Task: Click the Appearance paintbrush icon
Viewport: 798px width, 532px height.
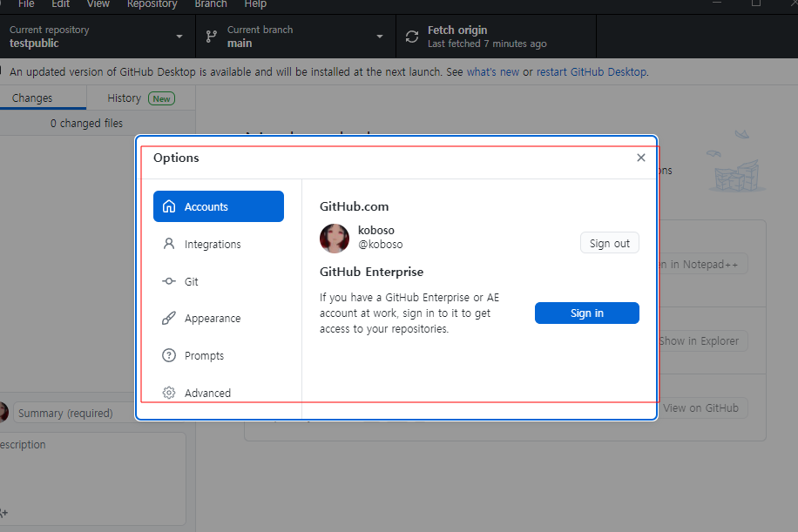Action: [169, 319]
